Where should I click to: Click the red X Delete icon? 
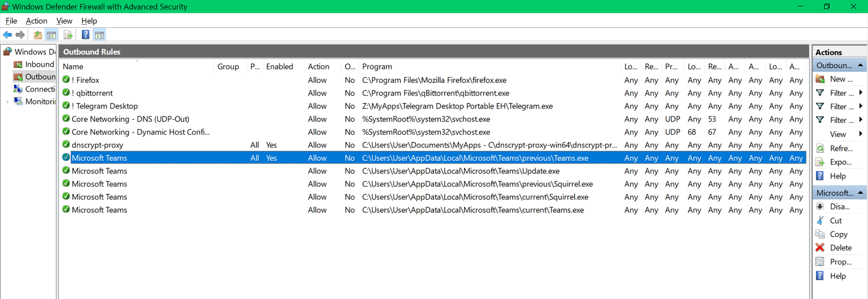point(820,248)
